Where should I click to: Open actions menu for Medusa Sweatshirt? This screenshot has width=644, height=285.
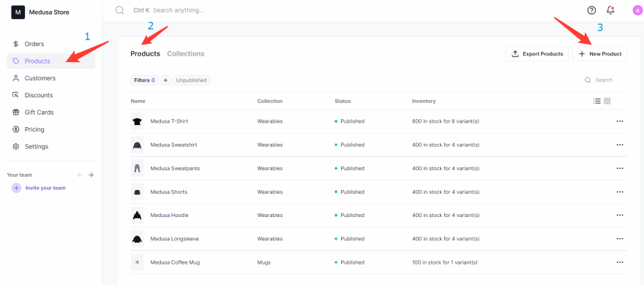pos(620,145)
